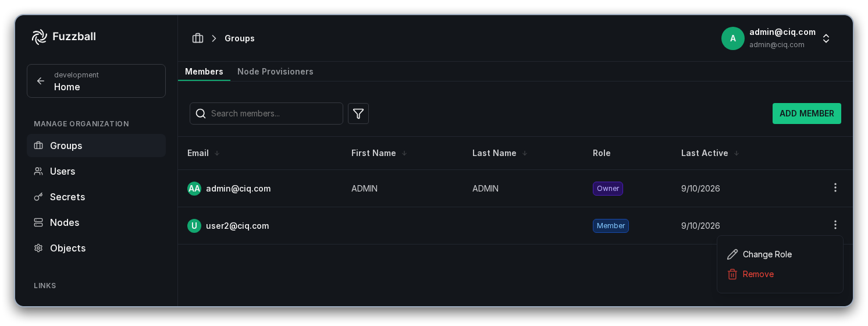Click the red trash icon next to Remove

point(732,274)
